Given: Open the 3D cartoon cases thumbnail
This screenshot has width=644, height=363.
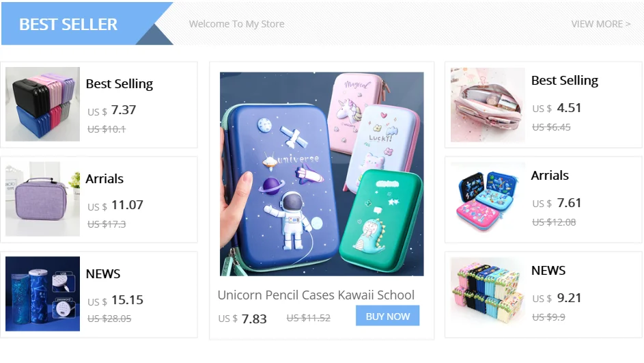Looking at the screenshot, I should pyautogui.click(x=488, y=199).
